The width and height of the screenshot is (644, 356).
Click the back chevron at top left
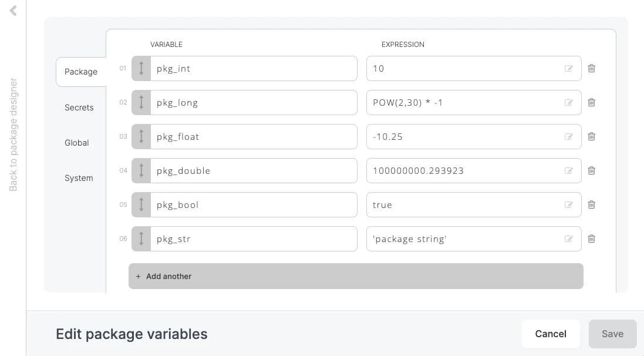[x=13, y=11]
